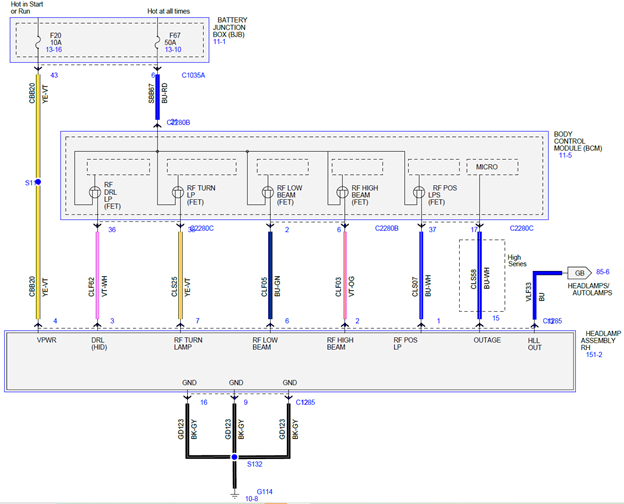Click the 'High Series' note
The width and height of the screenshot is (624, 504).
tap(517, 260)
